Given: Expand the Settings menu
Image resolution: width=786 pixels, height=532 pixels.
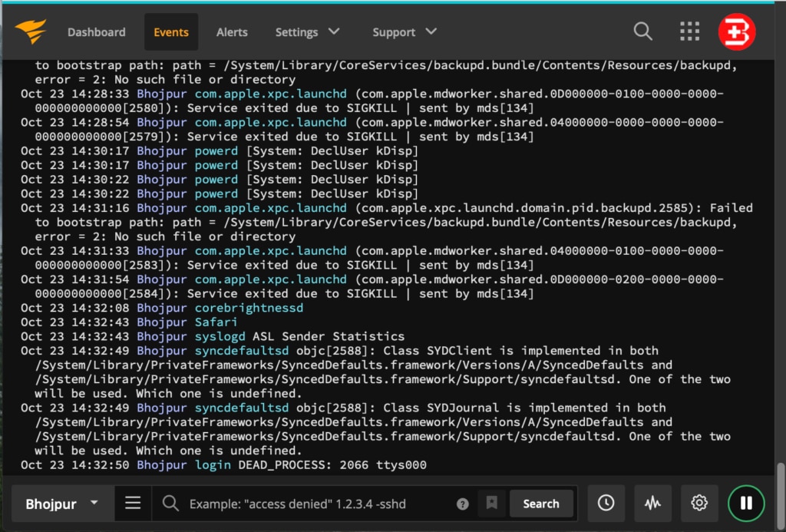Looking at the screenshot, I should (307, 32).
